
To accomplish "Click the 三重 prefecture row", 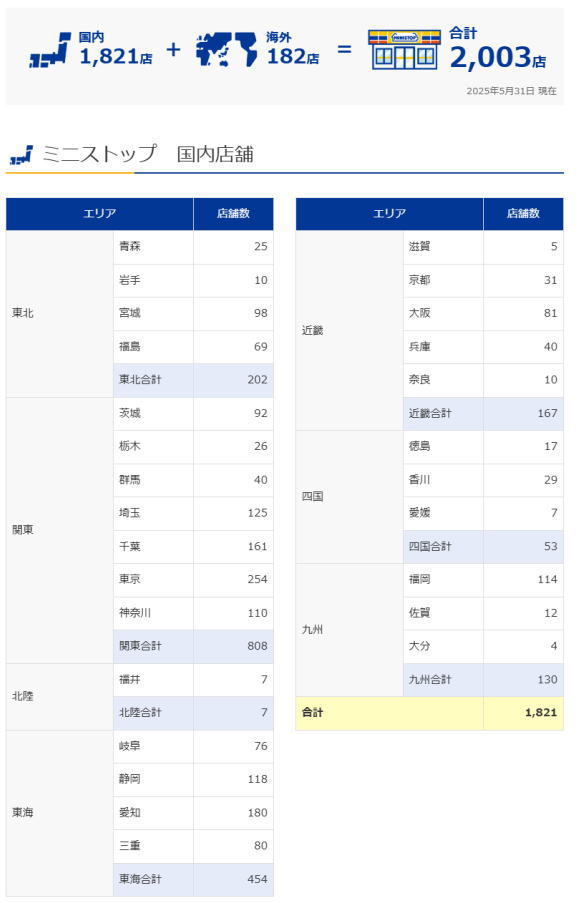I will tap(193, 846).
